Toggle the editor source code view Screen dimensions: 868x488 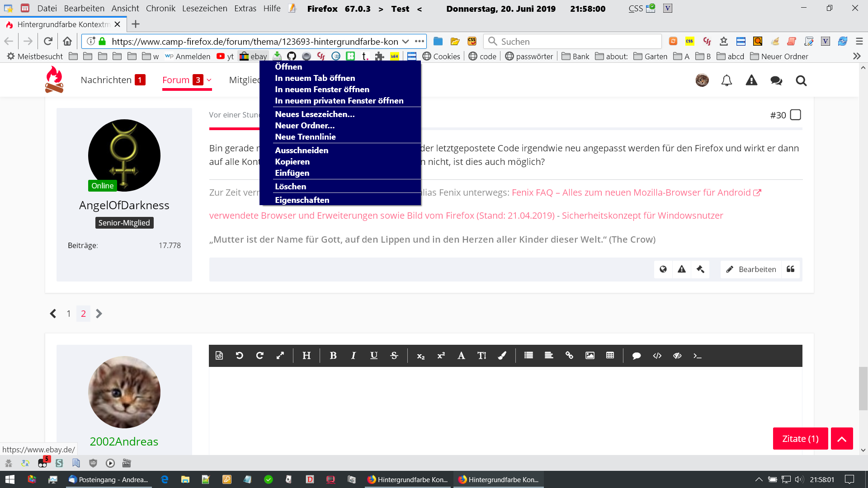click(x=219, y=356)
